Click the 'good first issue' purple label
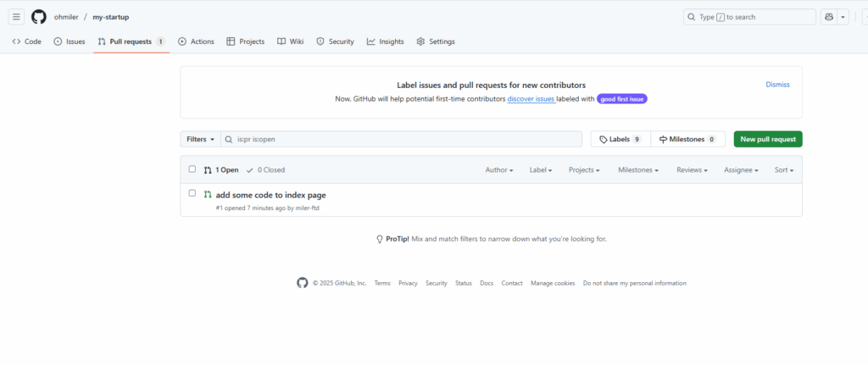The width and height of the screenshot is (868, 365). tap(623, 99)
